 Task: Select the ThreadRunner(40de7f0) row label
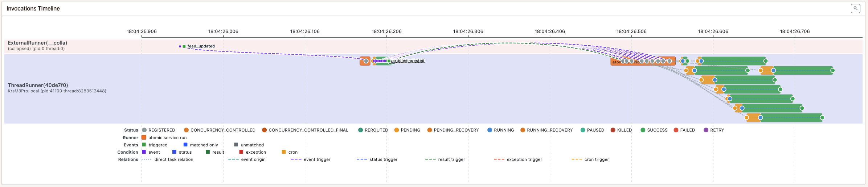[x=38, y=85]
